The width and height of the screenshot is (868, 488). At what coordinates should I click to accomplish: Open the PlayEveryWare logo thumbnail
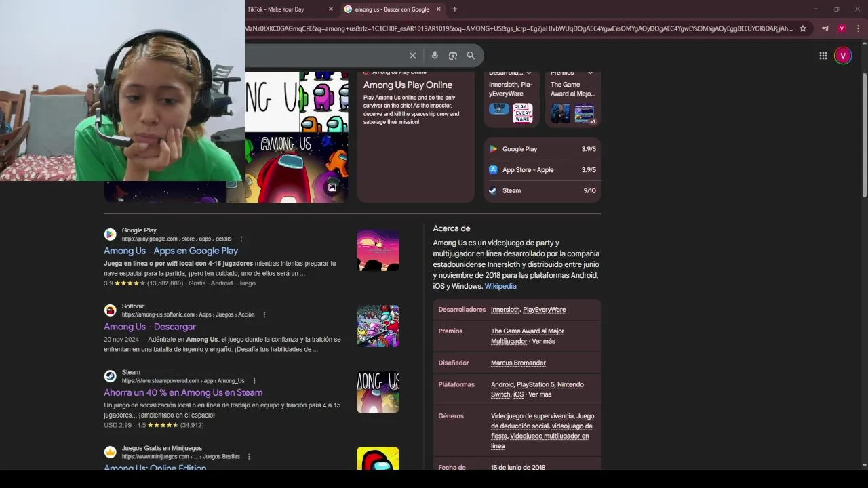(x=522, y=113)
